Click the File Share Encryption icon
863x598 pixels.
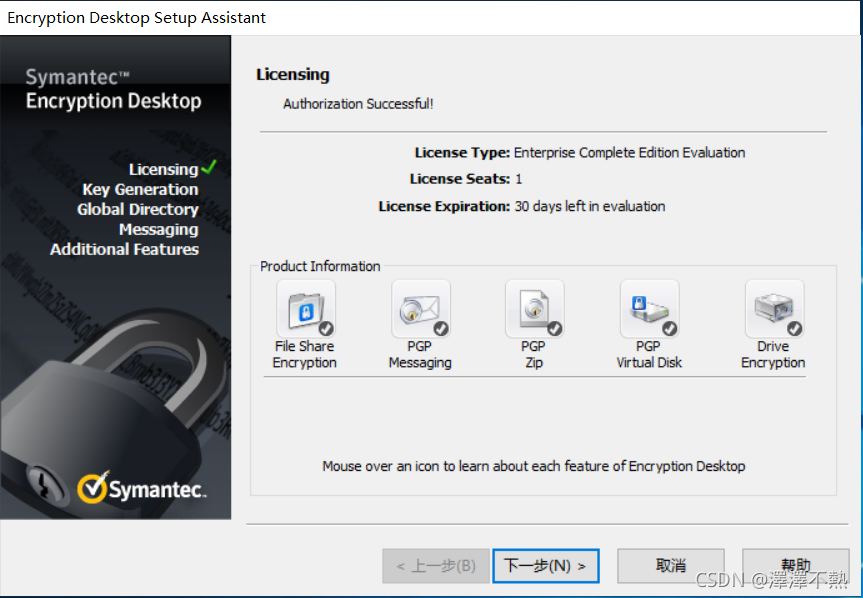[x=306, y=309]
